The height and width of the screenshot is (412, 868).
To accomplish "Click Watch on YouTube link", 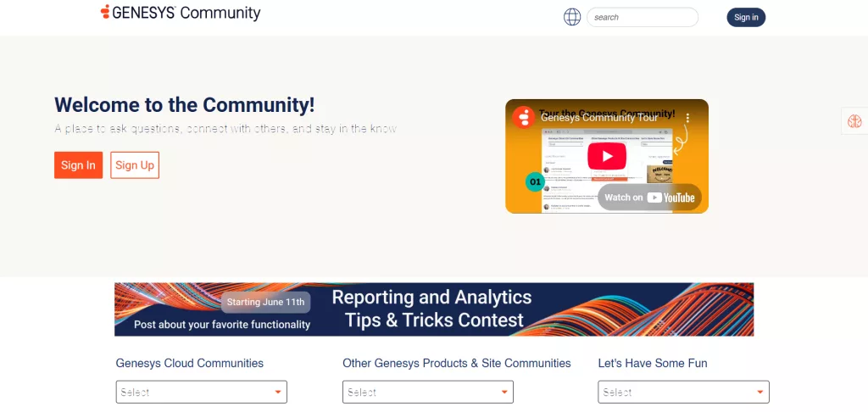I will pos(649,198).
